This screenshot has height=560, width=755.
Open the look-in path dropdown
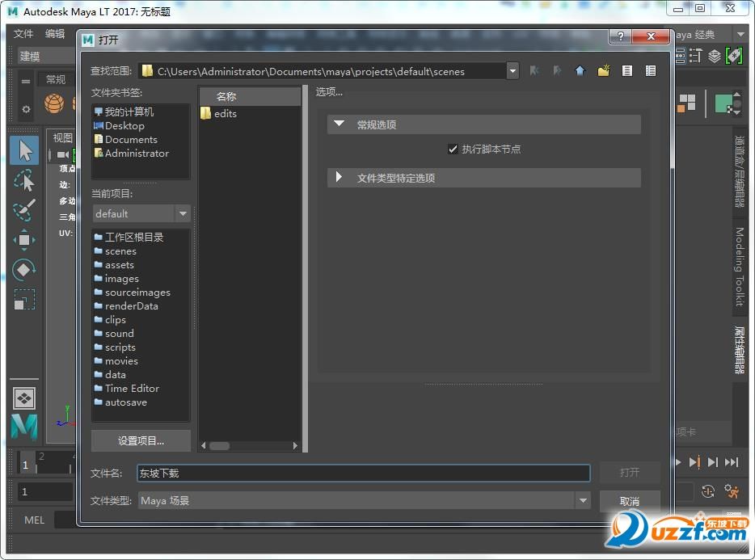pyautogui.click(x=512, y=71)
